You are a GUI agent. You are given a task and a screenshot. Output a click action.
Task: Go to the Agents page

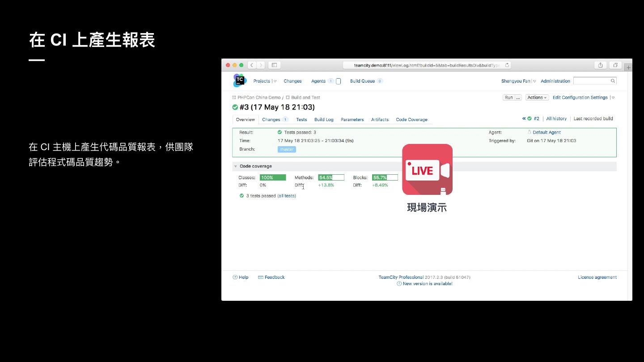(x=318, y=81)
